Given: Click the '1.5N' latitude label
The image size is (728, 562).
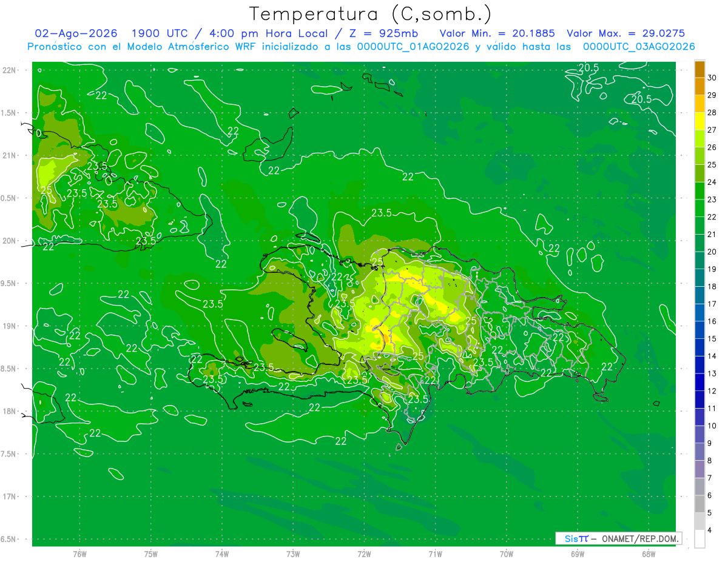Looking at the screenshot, I should [x=9, y=113].
